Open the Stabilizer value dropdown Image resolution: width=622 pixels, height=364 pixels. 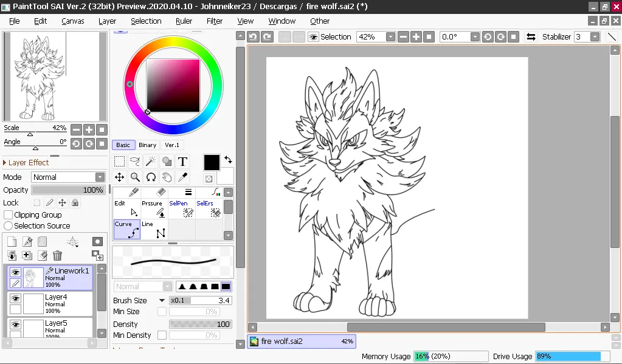595,37
